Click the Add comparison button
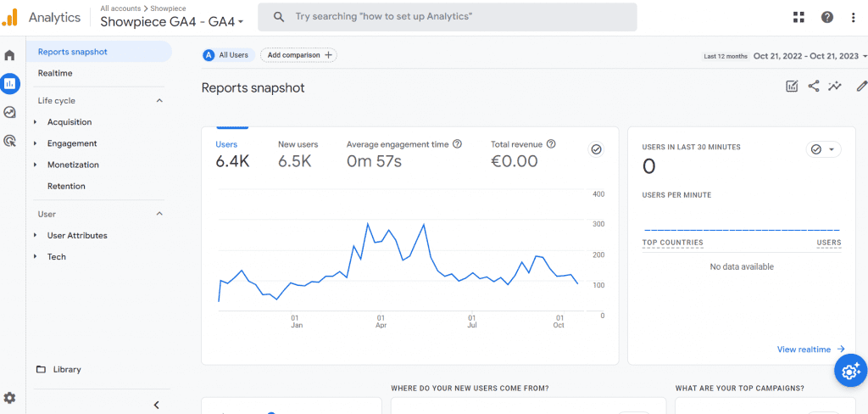The width and height of the screenshot is (868, 414). [298, 55]
